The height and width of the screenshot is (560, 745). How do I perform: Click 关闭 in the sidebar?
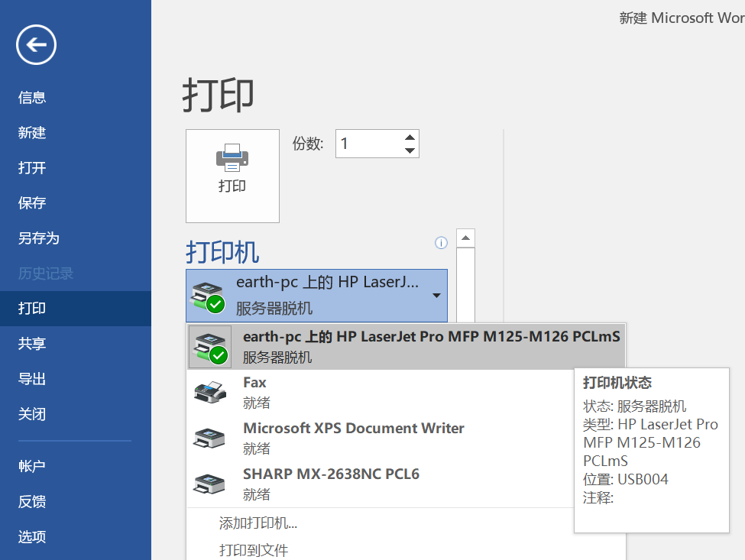pos(32,414)
